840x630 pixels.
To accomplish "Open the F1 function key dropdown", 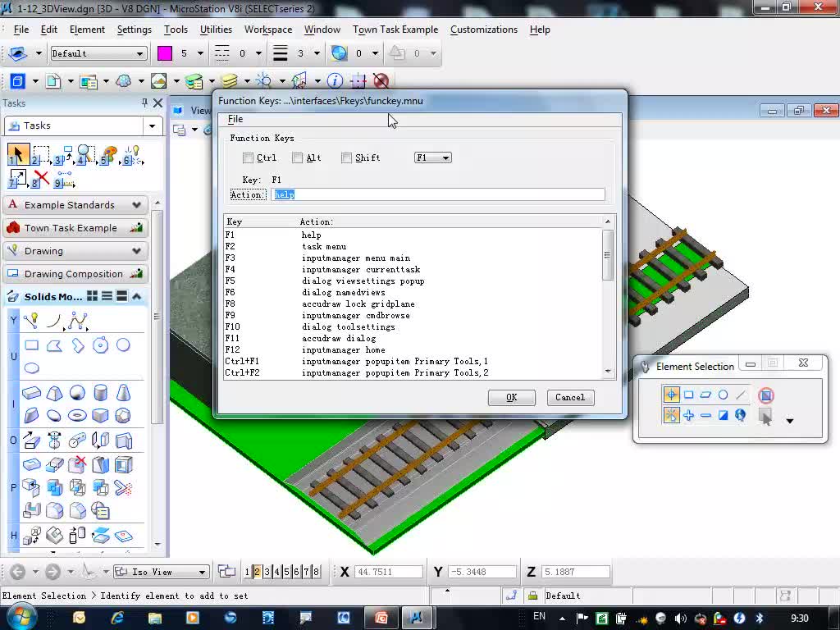I will point(444,157).
